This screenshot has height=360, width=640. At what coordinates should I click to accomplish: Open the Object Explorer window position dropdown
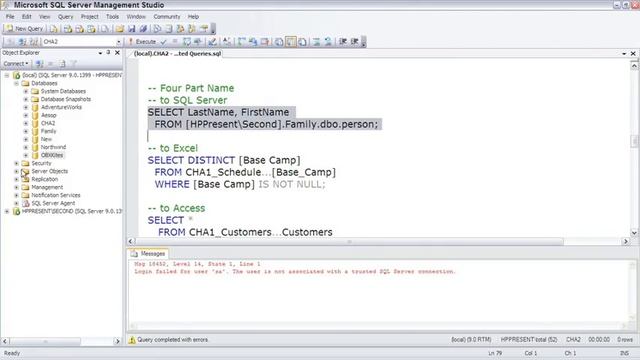pos(100,53)
